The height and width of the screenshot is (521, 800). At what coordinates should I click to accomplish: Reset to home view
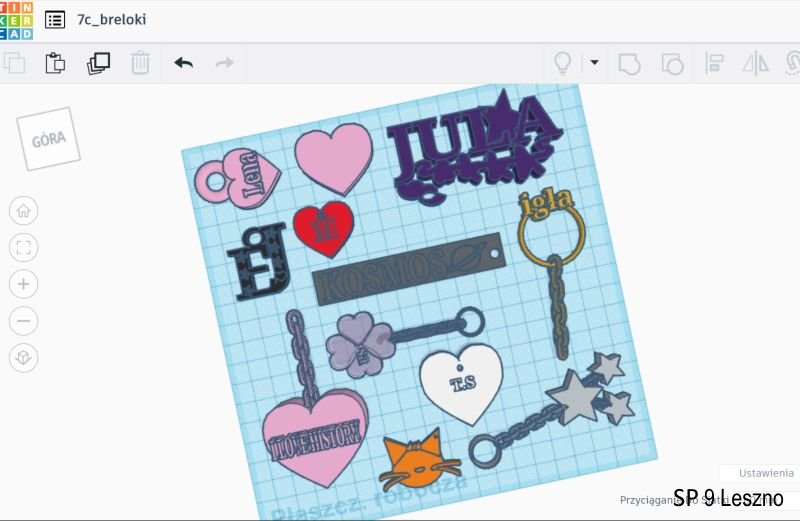24,211
